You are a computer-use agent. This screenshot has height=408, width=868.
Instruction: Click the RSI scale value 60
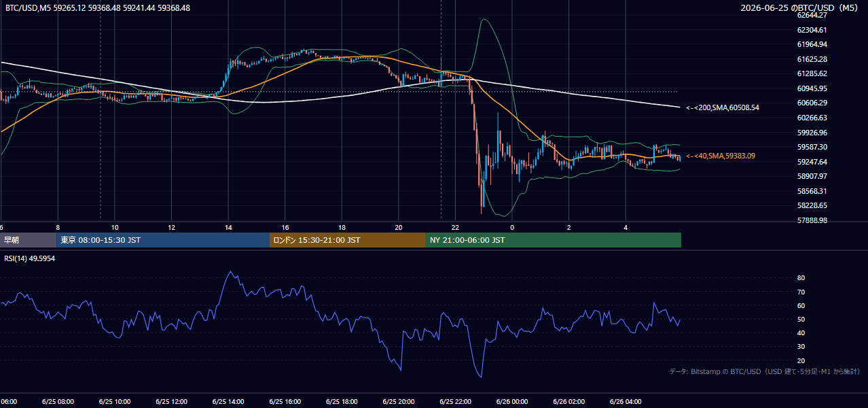click(801, 305)
